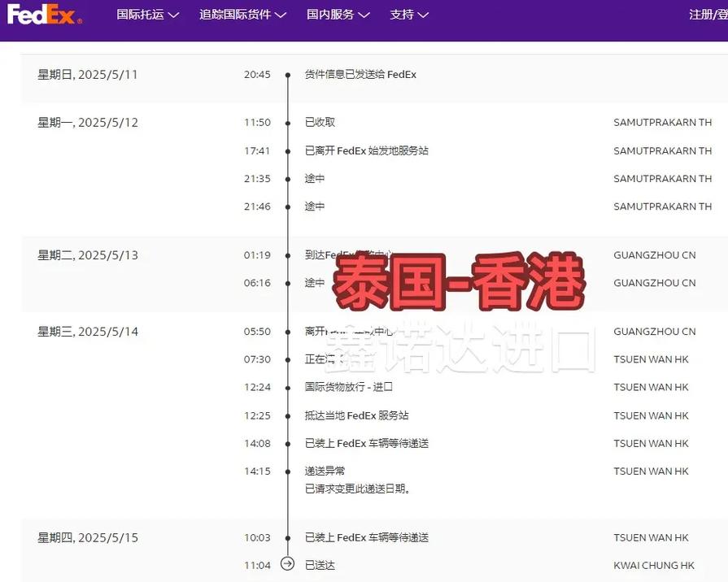Click the 途中 status at 06:16

(x=314, y=283)
